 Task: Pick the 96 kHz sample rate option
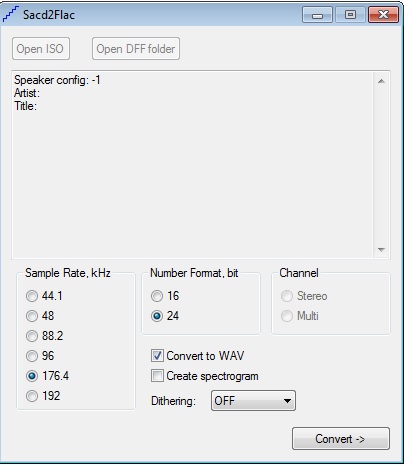click(32, 356)
